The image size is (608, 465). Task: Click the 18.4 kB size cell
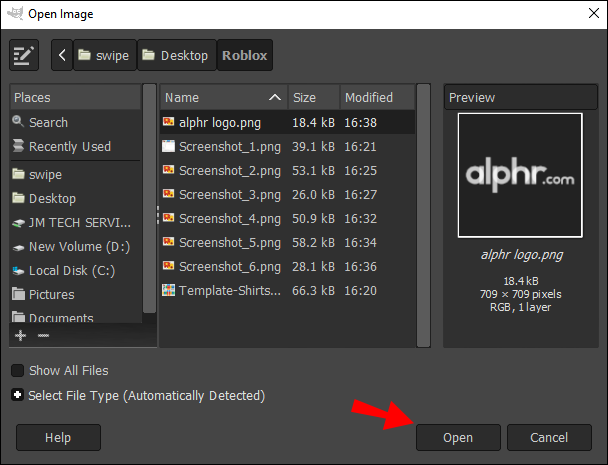(313, 123)
